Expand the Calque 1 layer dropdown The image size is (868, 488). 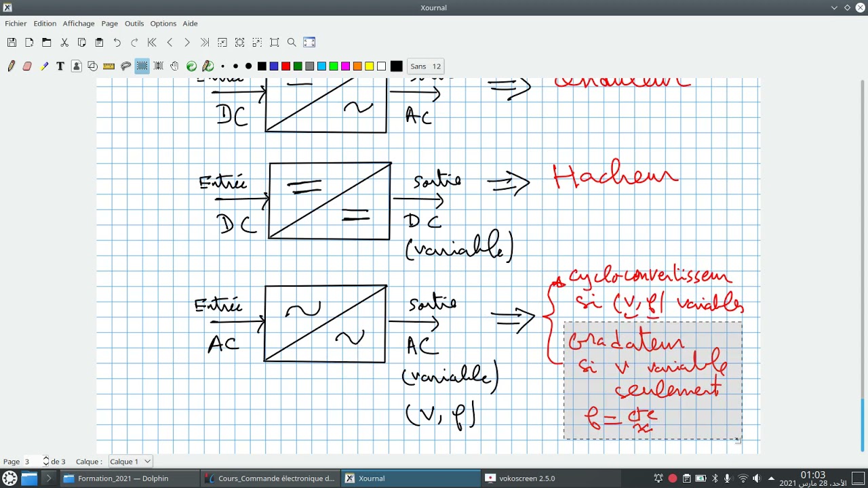(x=130, y=462)
